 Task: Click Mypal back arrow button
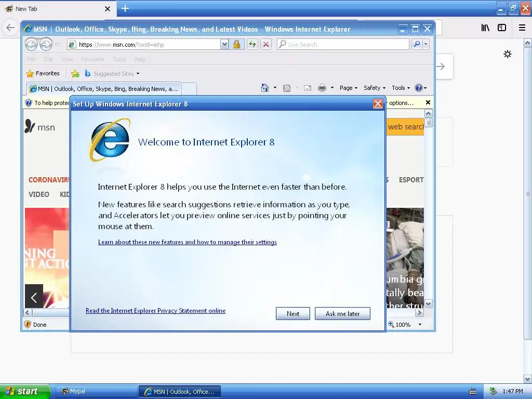[10, 28]
